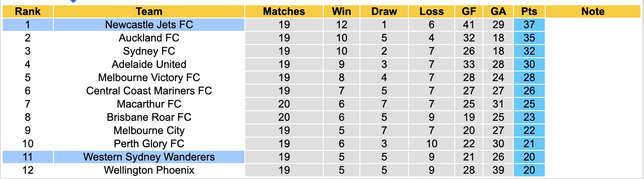Click the Loss column header
This screenshot has width=644, height=179.
[431, 11]
